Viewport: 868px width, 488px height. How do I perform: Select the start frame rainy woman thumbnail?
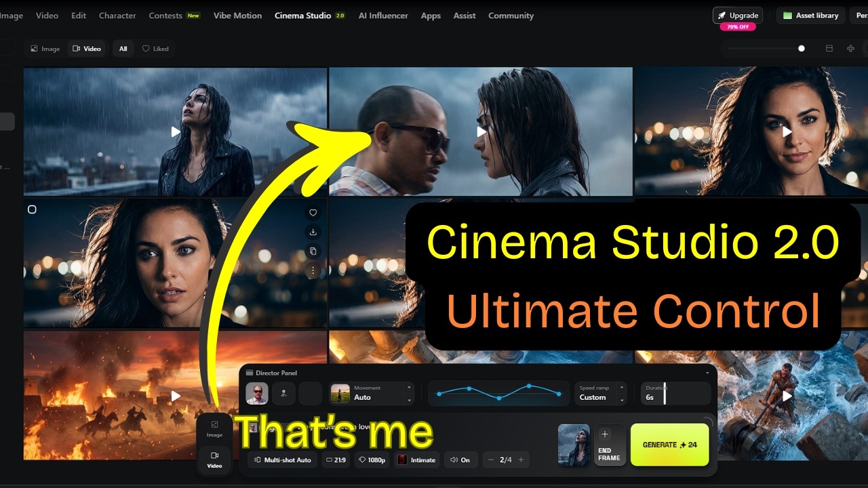[574, 445]
